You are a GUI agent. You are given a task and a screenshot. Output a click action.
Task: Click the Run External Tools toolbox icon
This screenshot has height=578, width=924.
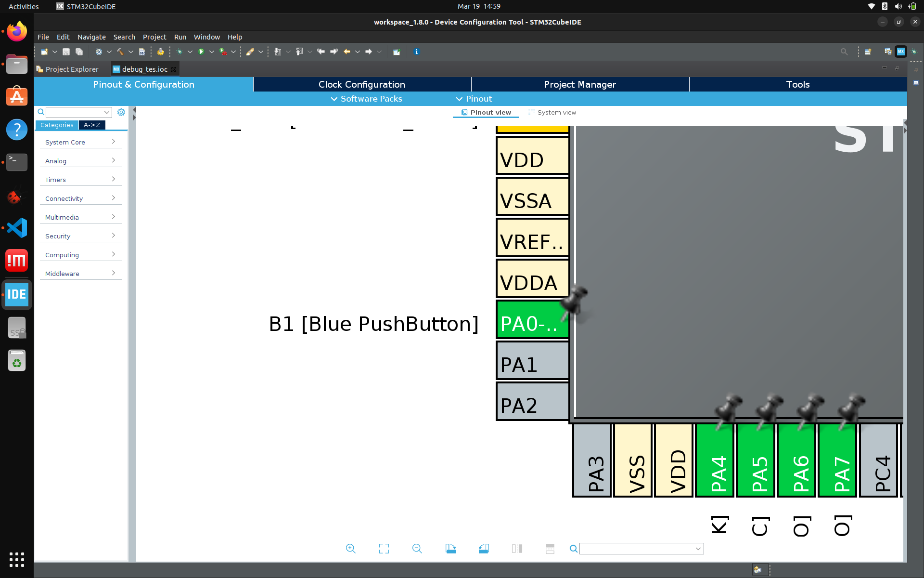pyautogui.click(x=223, y=52)
